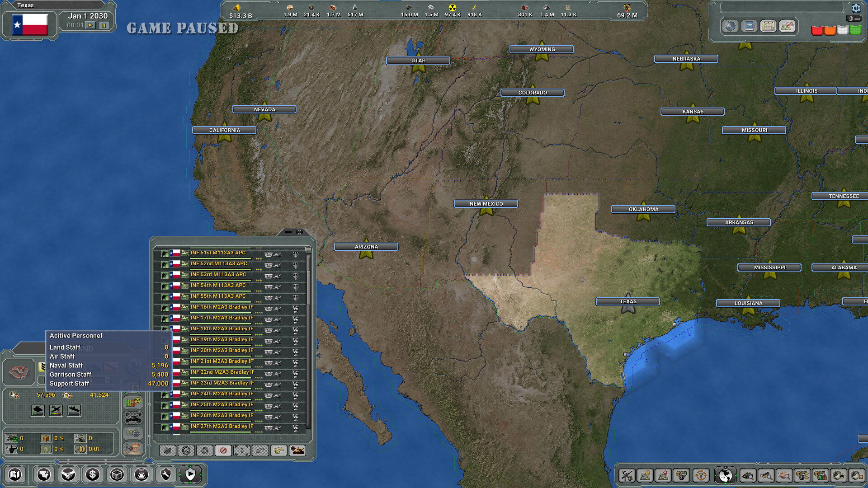Click the air units icon in toolbar
Screen dimensions: 868x488
click(55, 410)
